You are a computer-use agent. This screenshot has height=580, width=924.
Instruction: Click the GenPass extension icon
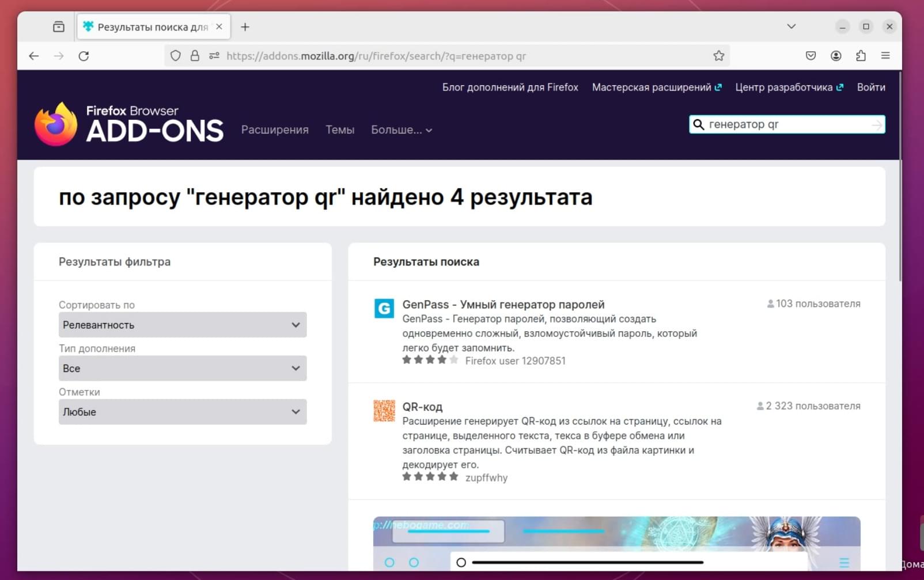tap(384, 309)
